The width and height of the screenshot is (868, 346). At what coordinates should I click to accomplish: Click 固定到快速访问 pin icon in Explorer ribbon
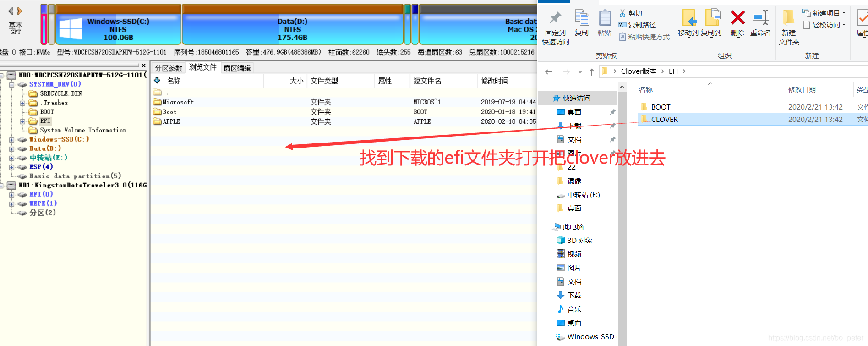556,18
